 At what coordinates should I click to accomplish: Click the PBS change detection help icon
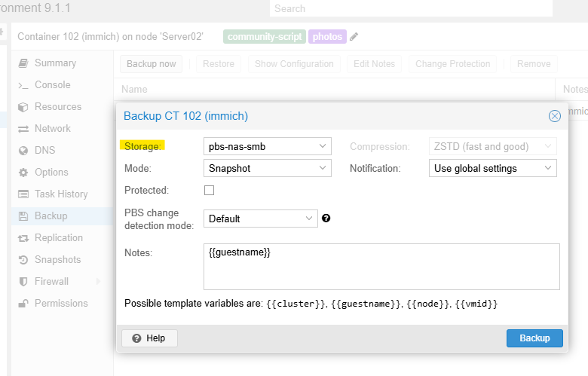pos(326,219)
